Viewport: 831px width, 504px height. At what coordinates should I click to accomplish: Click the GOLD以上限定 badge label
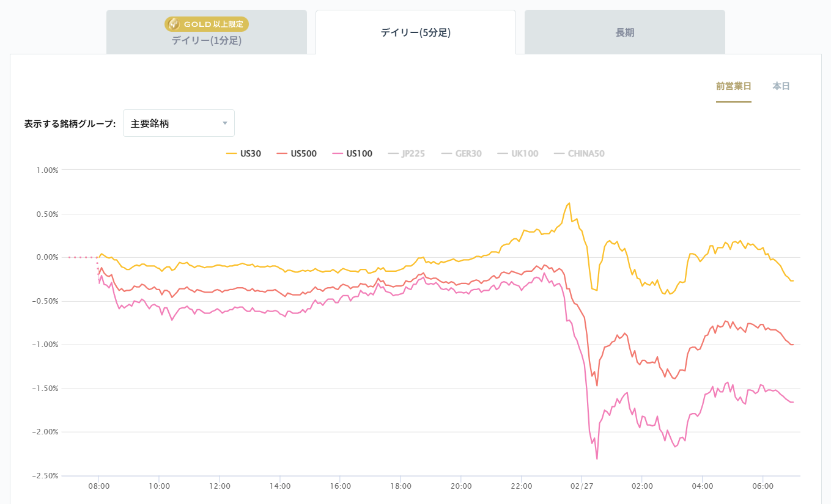tap(214, 24)
